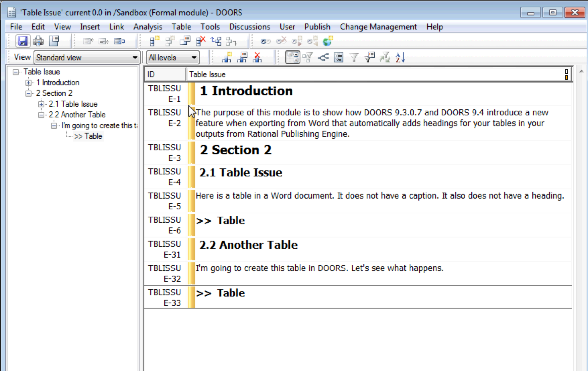Image resolution: width=588 pixels, height=371 pixels.
Task: Click Edit column properties icon
Action: [242, 57]
